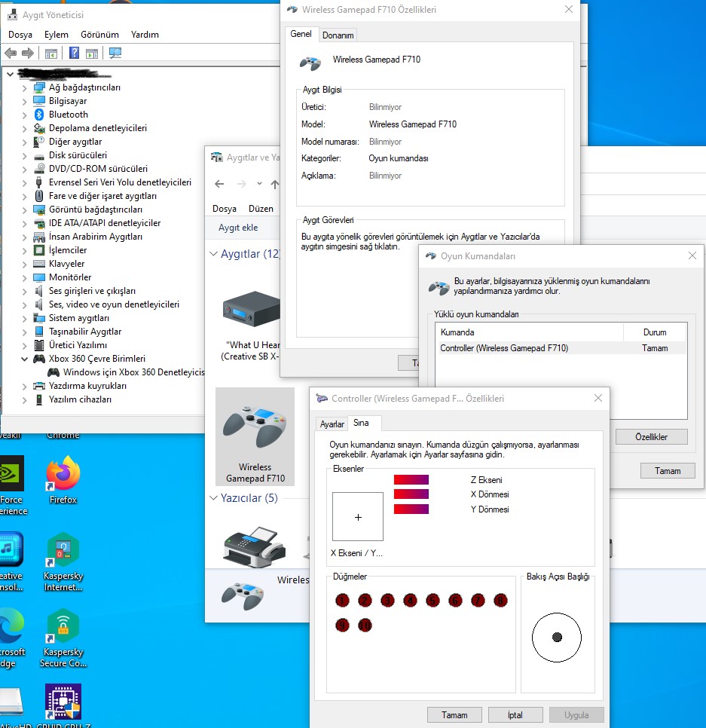This screenshot has width=706, height=728.
Task: Click the Z Ekseni axis bar
Action: (411, 479)
